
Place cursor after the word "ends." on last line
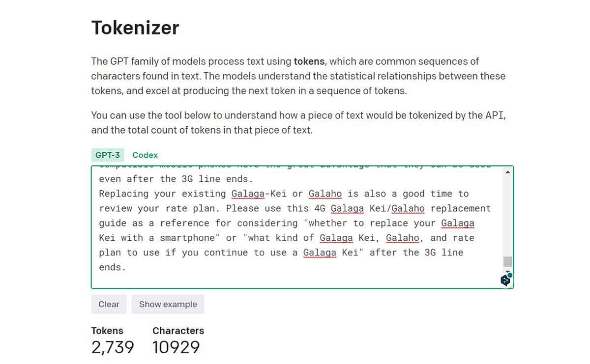[x=127, y=267]
